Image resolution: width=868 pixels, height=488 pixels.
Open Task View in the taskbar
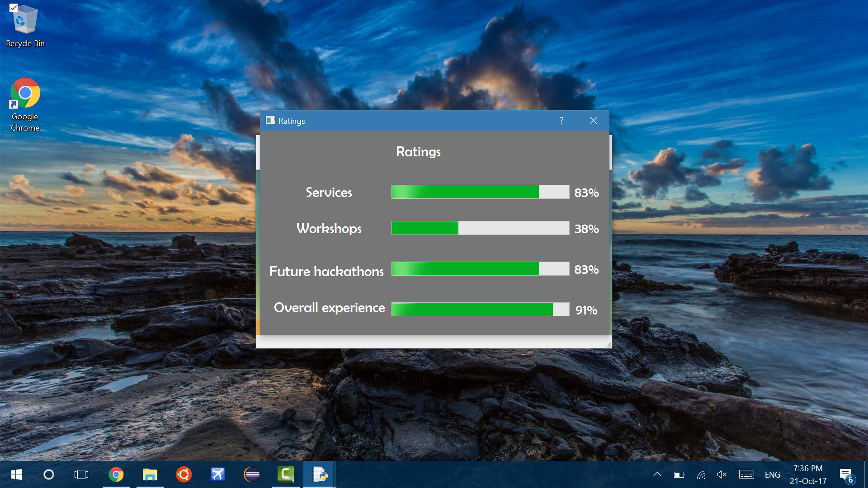pyautogui.click(x=81, y=474)
